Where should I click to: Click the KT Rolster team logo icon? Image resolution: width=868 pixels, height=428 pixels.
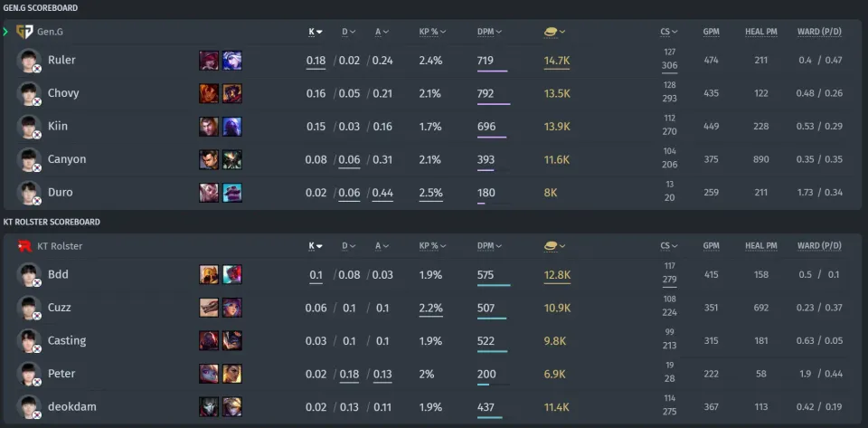point(24,246)
